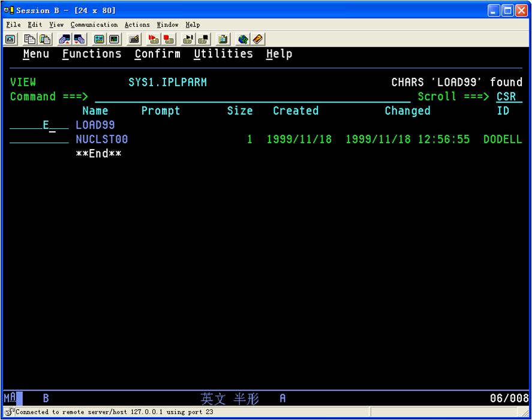Open the Help index book icon
This screenshot has width=532, height=420.
258,40
